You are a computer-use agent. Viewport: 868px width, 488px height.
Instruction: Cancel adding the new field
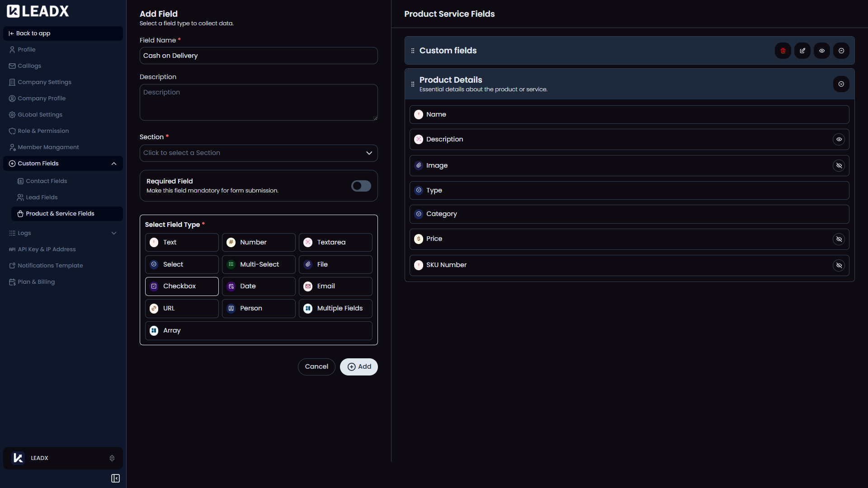316,366
